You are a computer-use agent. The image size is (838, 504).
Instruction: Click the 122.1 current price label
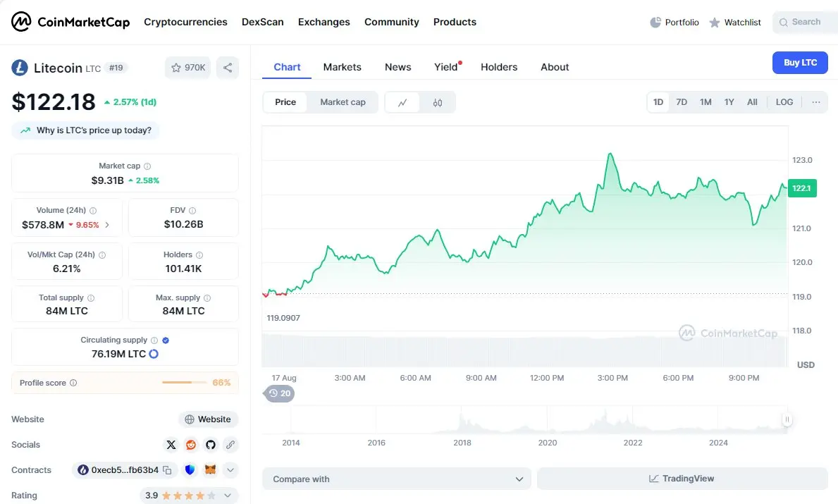point(801,188)
